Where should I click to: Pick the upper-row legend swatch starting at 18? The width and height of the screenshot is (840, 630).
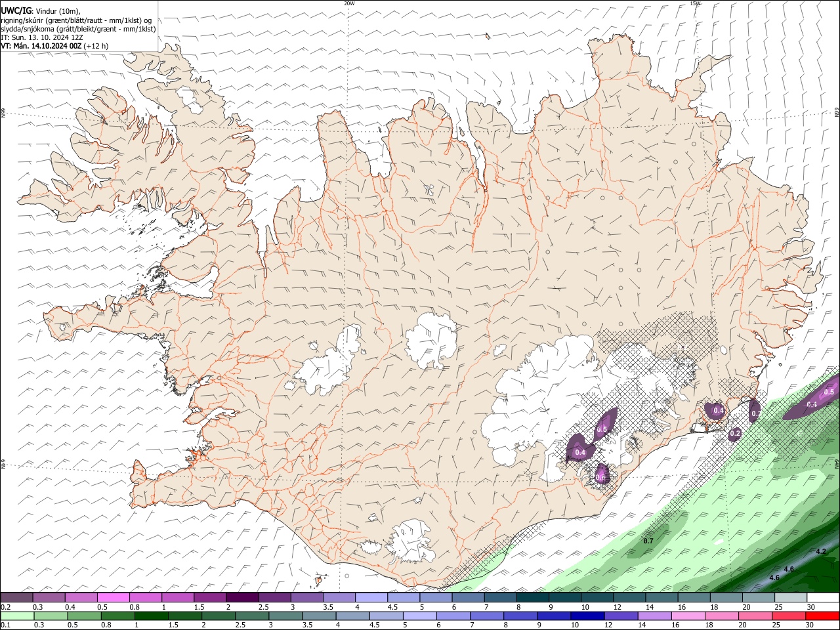pos(726,598)
